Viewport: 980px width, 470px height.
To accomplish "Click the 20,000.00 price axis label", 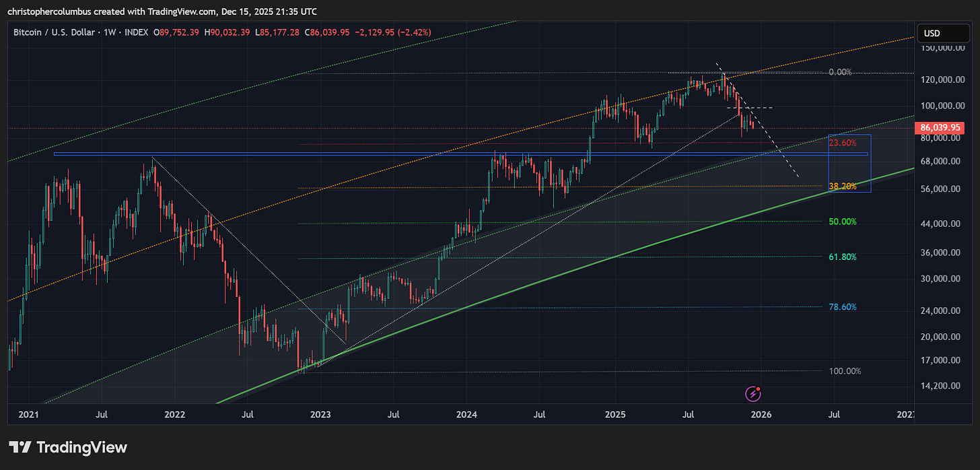I will click(942, 337).
